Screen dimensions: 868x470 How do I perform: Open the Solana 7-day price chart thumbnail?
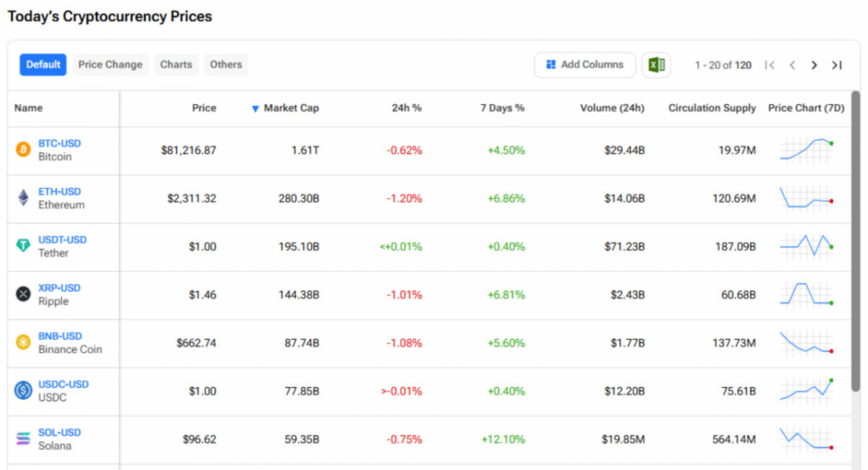click(807, 438)
